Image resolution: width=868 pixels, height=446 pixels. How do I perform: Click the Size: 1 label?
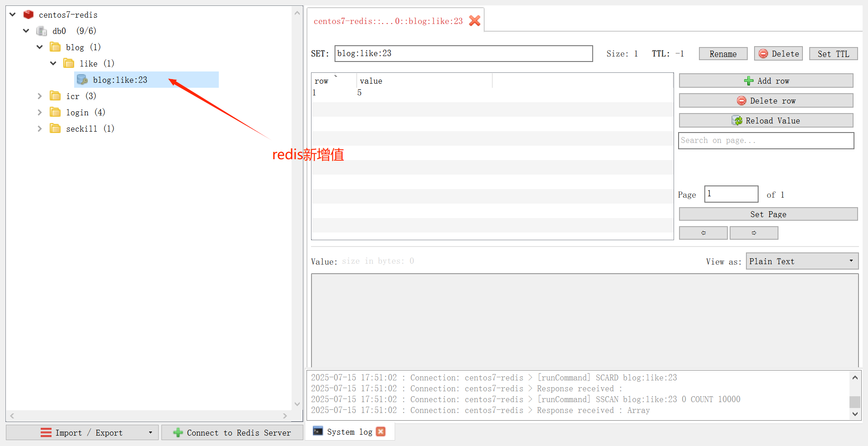point(622,53)
